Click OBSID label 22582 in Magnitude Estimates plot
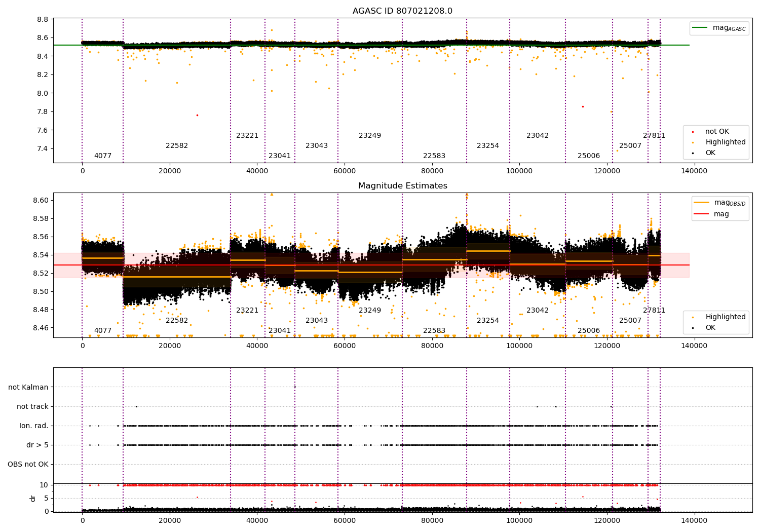Screen dimensions: 760x532 tap(177, 321)
